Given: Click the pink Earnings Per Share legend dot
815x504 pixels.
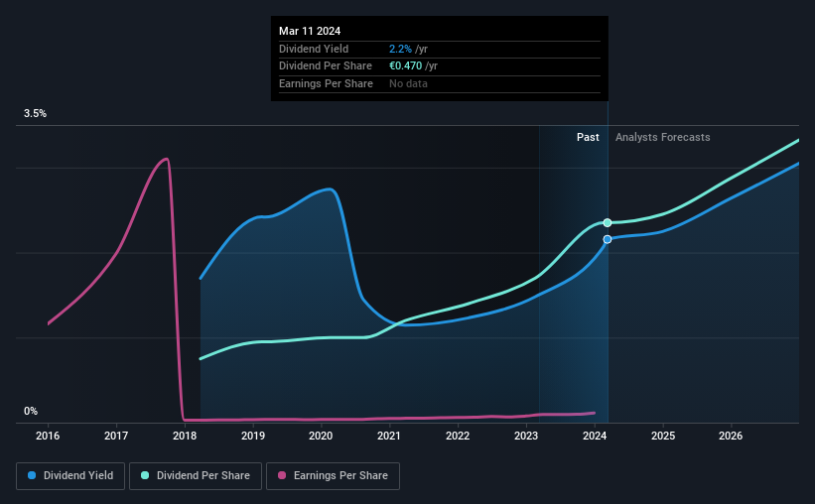Looking at the screenshot, I should coord(282,475).
